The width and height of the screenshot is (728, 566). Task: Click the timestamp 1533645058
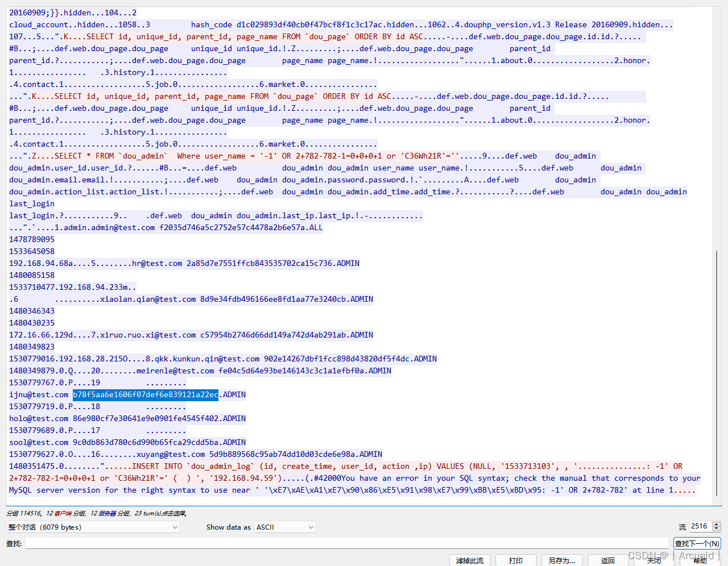pos(32,251)
